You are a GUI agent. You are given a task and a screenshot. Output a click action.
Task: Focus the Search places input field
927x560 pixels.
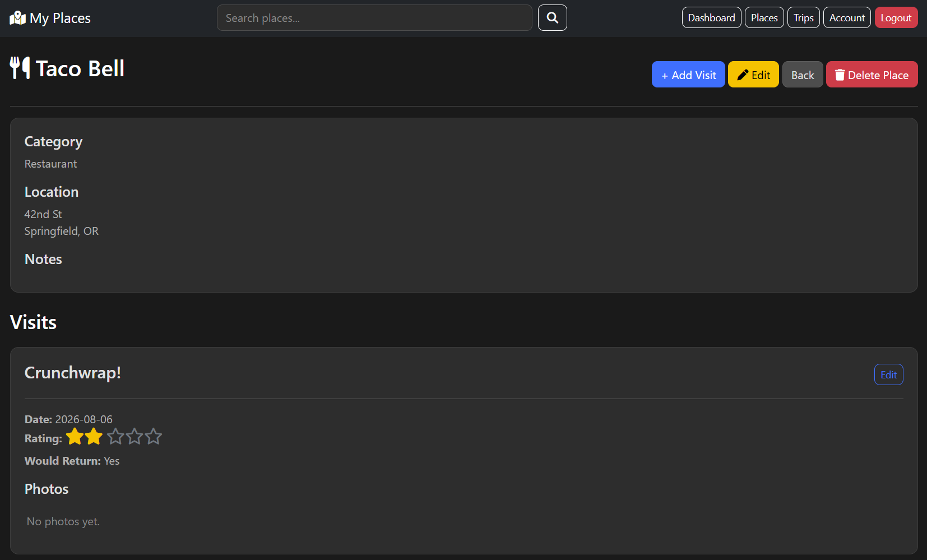point(374,18)
